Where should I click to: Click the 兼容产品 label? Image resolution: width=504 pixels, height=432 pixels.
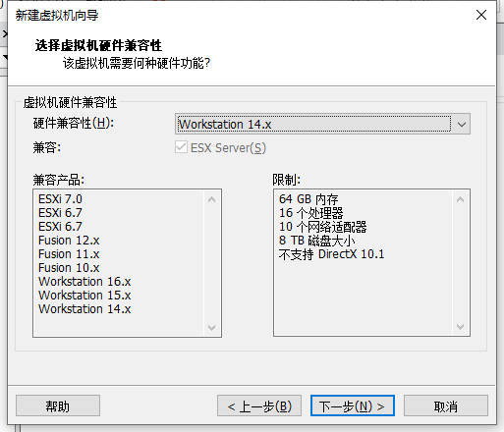point(59,180)
